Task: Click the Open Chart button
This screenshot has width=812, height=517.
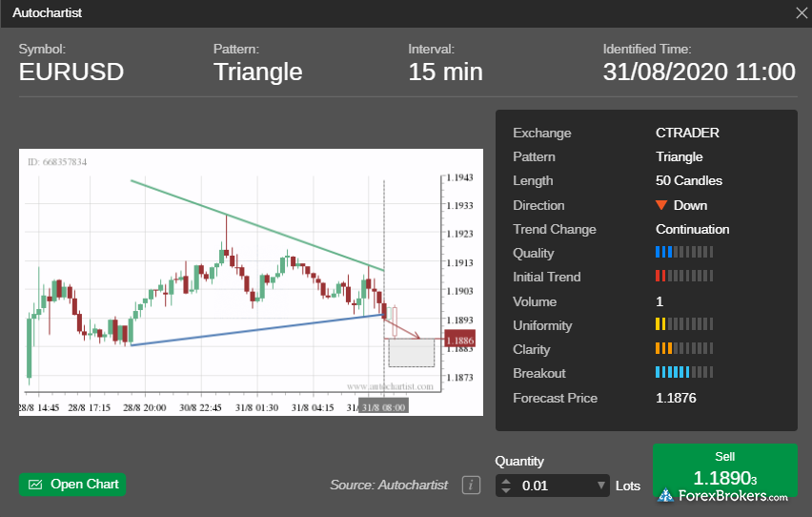Action: pyautogui.click(x=72, y=485)
